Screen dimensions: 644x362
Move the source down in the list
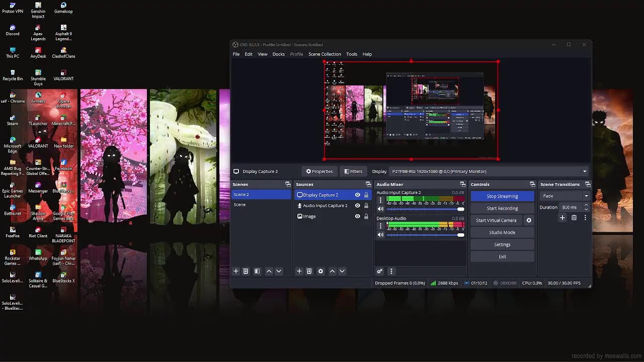click(342, 271)
